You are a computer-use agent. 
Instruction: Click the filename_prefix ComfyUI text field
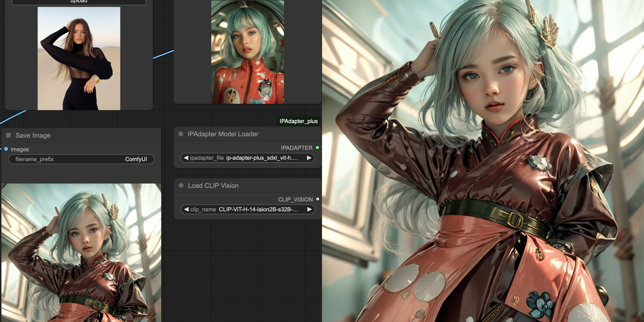pyautogui.click(x=81, y=159)
